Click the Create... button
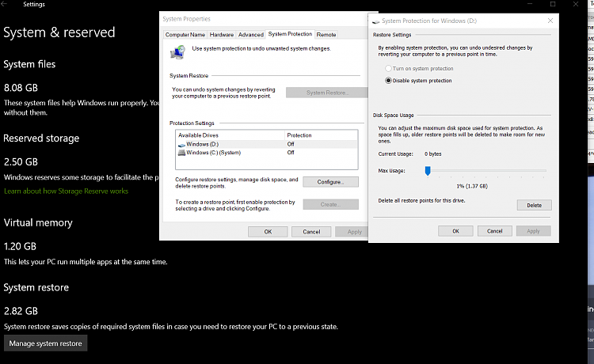 [330, 204]
